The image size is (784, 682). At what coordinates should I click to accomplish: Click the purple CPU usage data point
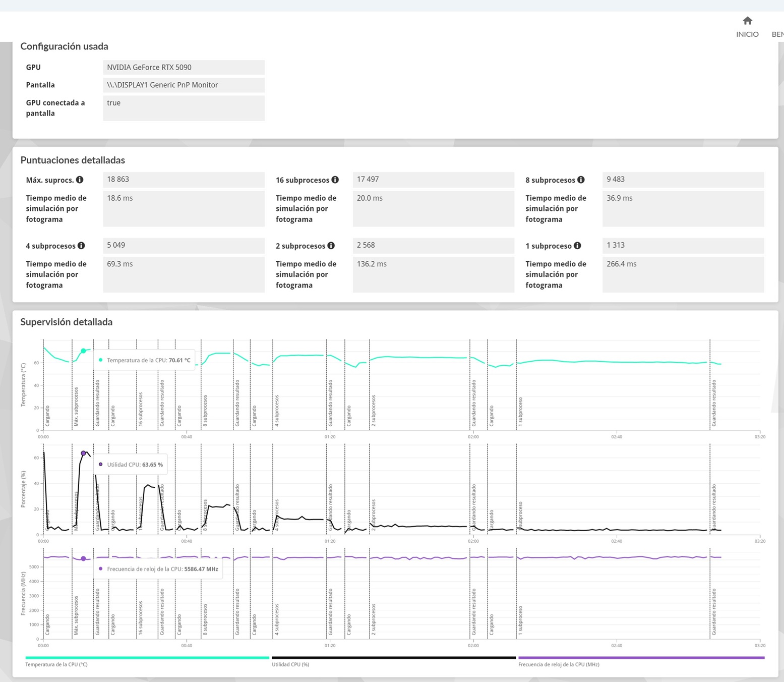[83, 453]
